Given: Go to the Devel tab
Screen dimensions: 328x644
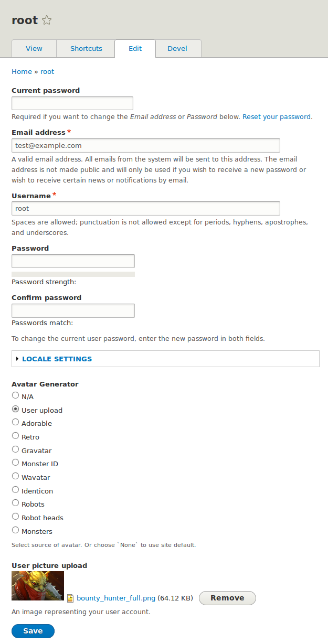Looking at the screenshot, I should (x=177, y=48).
